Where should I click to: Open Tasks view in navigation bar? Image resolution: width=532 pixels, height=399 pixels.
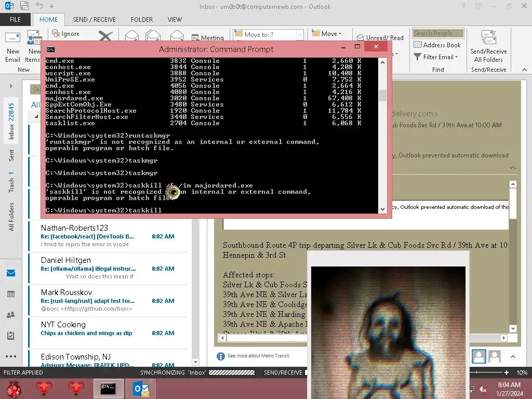point(11,336)
